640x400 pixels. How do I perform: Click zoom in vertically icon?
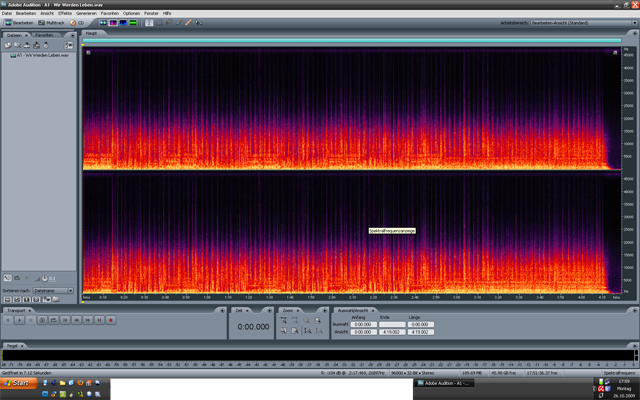coord(308,331)
